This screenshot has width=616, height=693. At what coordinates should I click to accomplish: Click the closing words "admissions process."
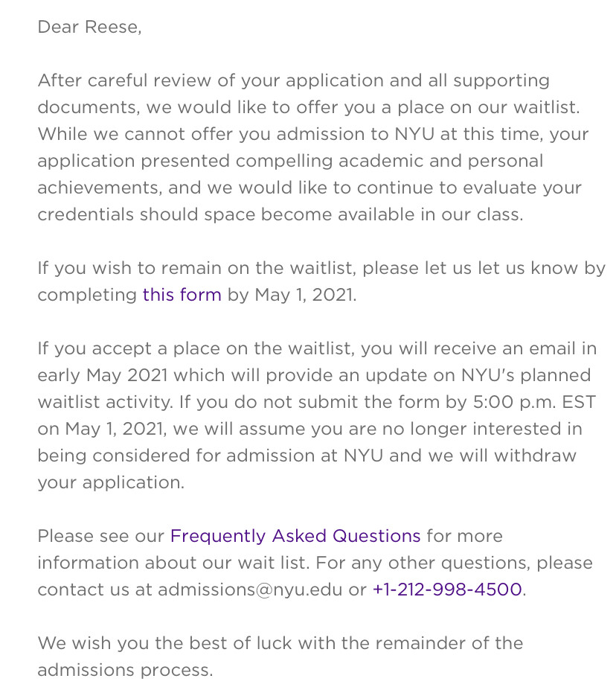125,670
